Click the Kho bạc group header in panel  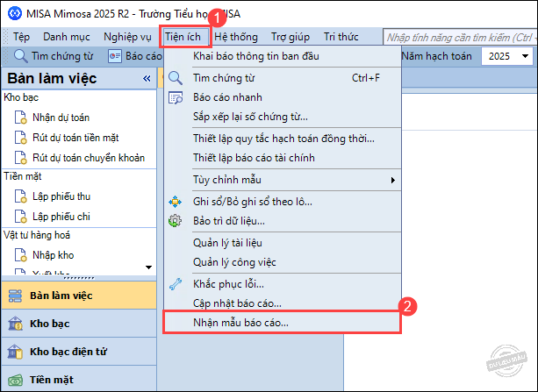(21, 97)
